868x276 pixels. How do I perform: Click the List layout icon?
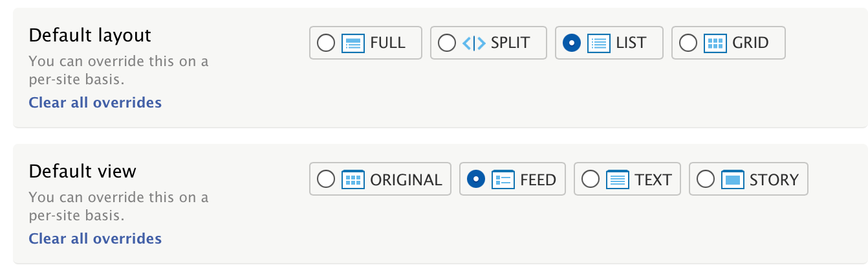tap(598, 43)
